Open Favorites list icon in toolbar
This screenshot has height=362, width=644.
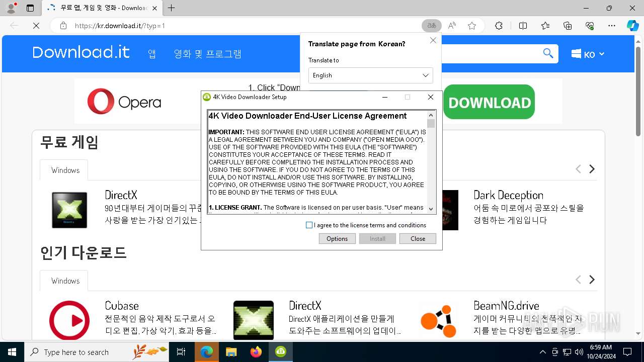545,26
